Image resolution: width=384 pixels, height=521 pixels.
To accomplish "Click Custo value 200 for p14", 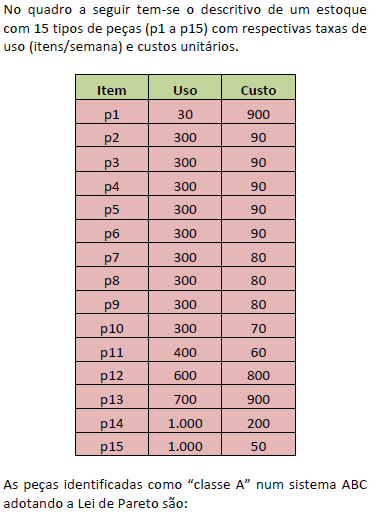I will [258, 421].
